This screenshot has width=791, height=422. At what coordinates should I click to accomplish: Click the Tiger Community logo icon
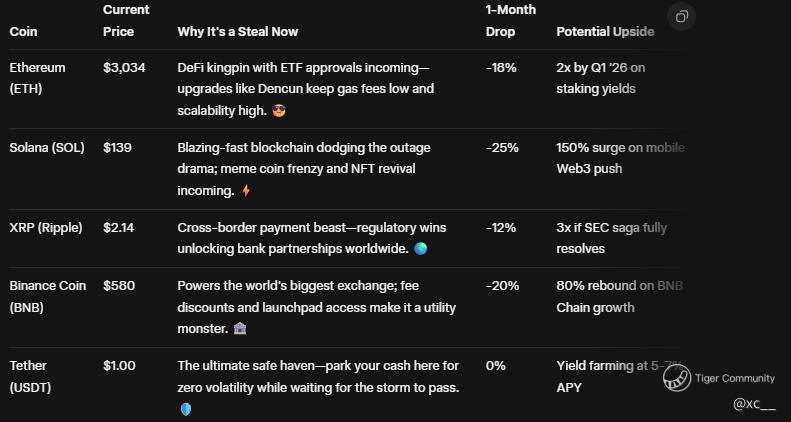coord(676,378)
